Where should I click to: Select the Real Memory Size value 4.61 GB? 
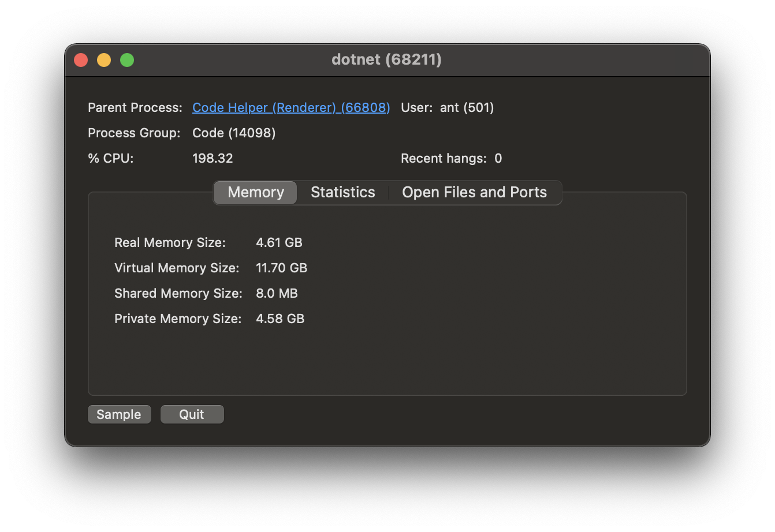click(279, 242)
